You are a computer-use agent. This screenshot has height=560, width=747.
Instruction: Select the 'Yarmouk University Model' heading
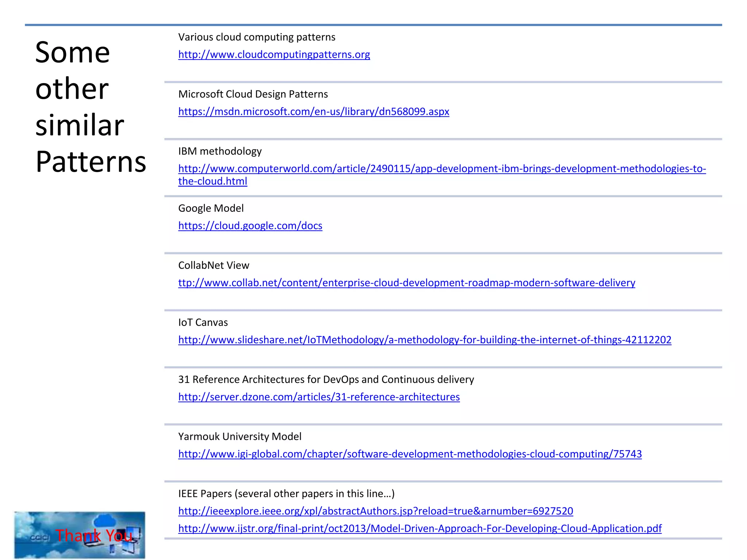pos(240,436)
